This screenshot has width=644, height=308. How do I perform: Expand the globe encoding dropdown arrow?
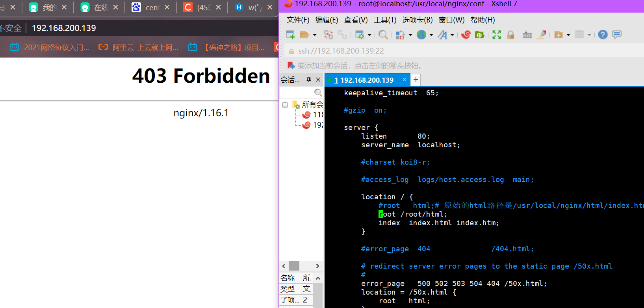coord(431,35)
